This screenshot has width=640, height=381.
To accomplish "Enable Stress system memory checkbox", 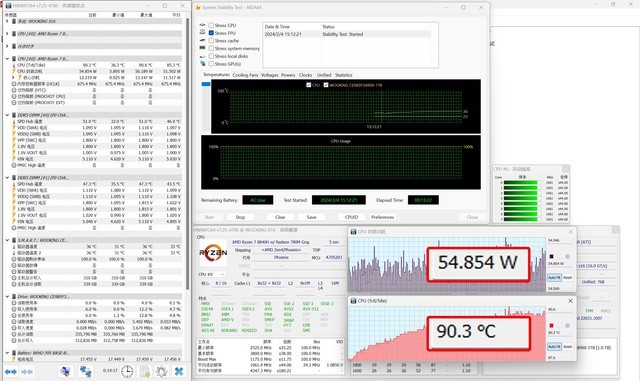I will [211, 48].
